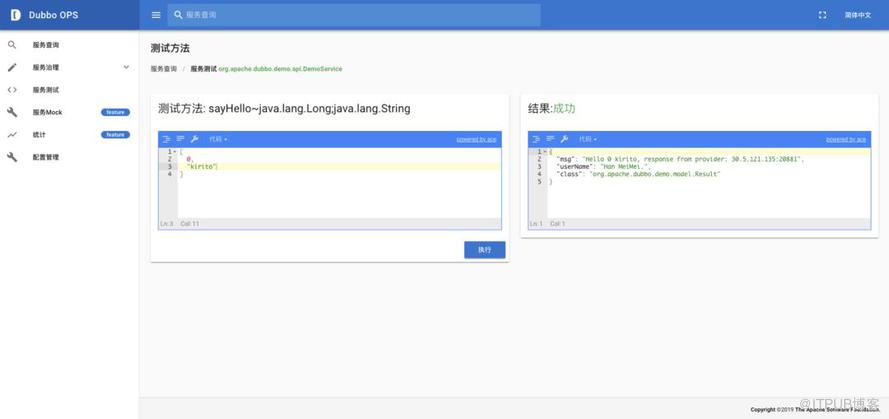The width and height of the screenshot is (889, 419).
Task: Open 配置管理 sidebar item
Action: 45,157
